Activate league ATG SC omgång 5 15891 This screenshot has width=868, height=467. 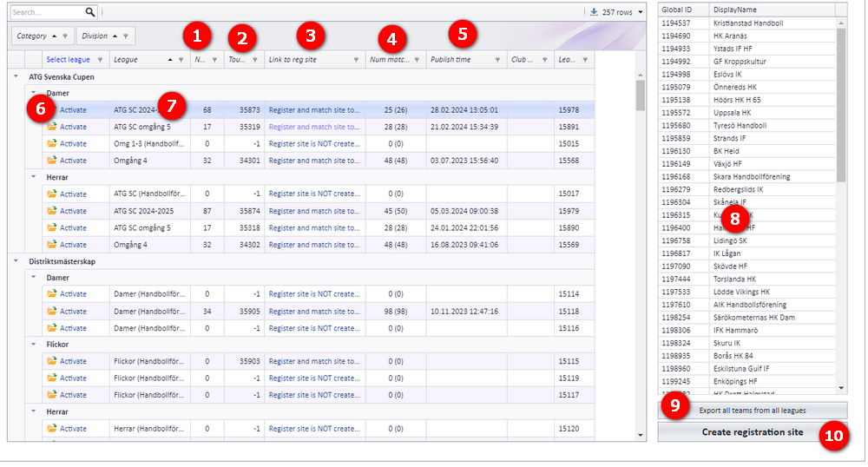point(73,127)
